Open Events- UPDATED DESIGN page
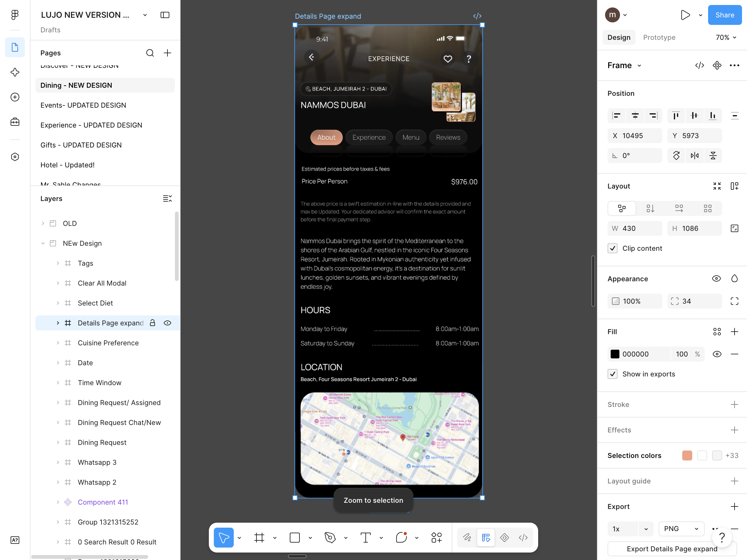 [105, 105]
